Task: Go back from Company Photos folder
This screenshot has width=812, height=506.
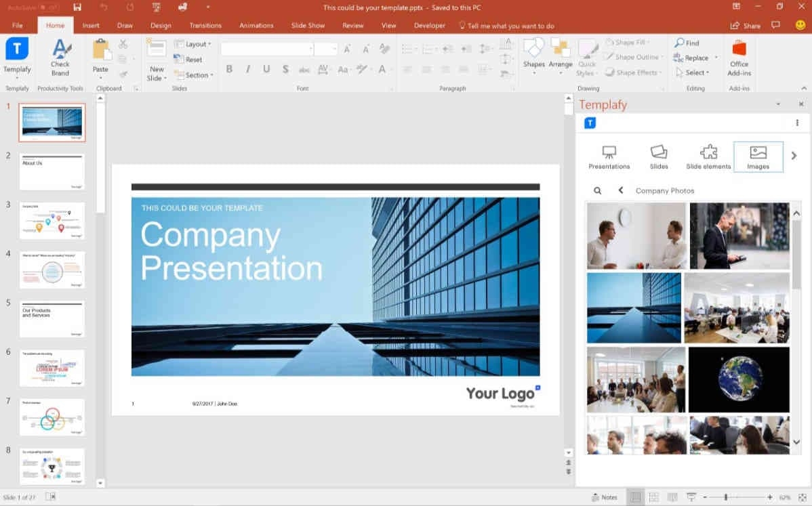Action: 620,191
